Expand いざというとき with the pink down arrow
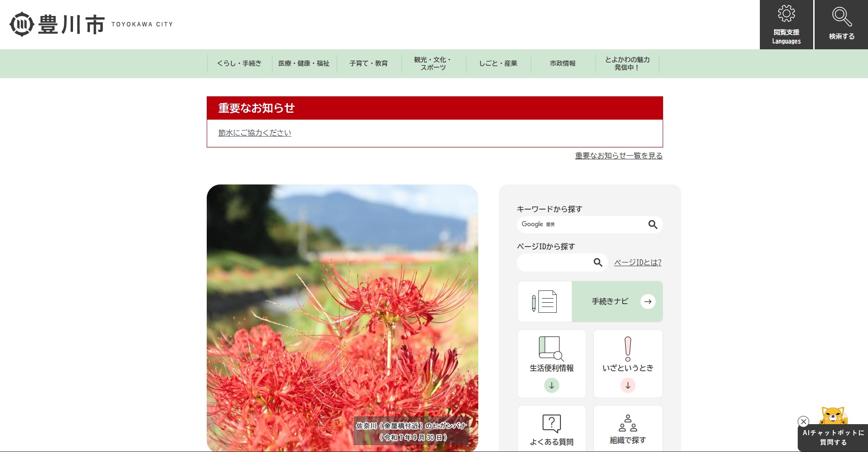This screenshot has width=868, height=452. pos(628,385)
